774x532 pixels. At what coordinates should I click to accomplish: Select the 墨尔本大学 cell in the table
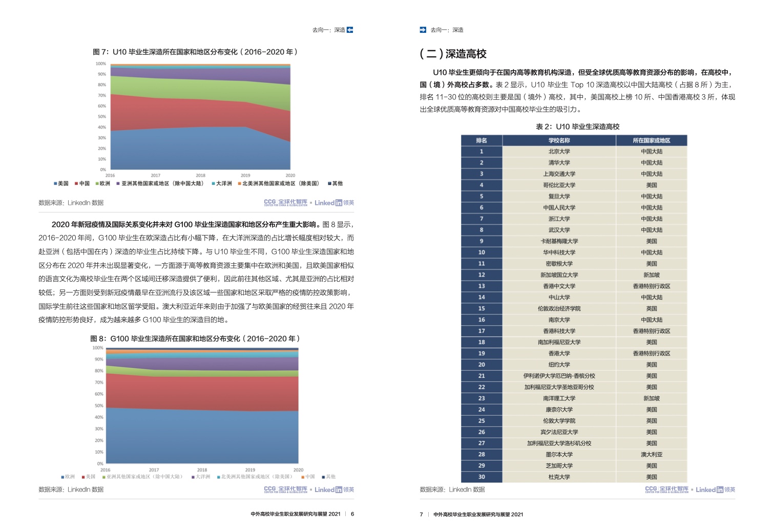pyautogui.click(x=559, y=455)
